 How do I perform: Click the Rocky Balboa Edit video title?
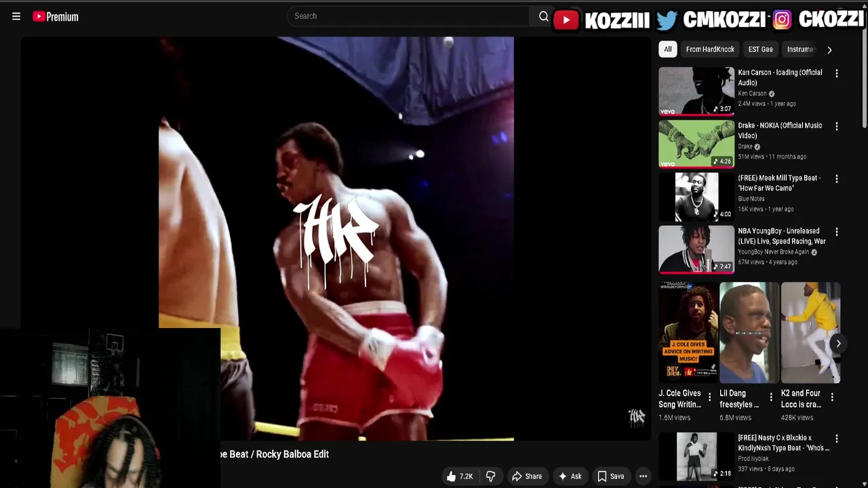(275, 454)
